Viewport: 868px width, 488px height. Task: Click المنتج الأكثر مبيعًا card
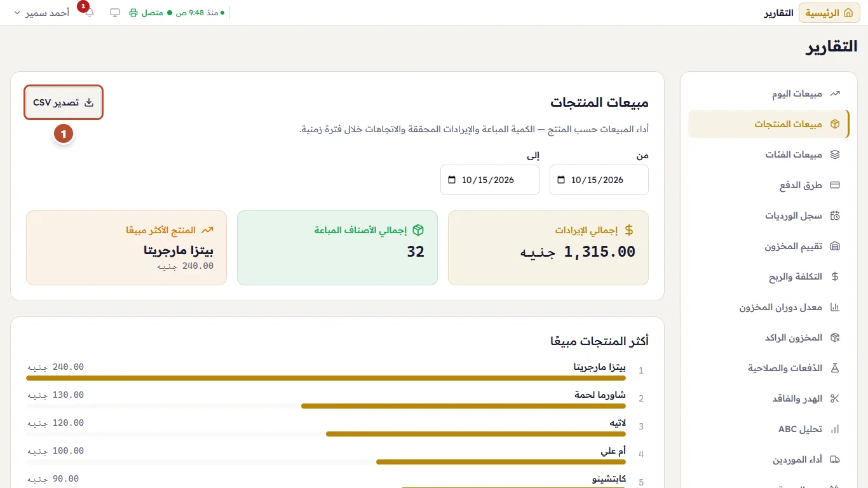126,248
